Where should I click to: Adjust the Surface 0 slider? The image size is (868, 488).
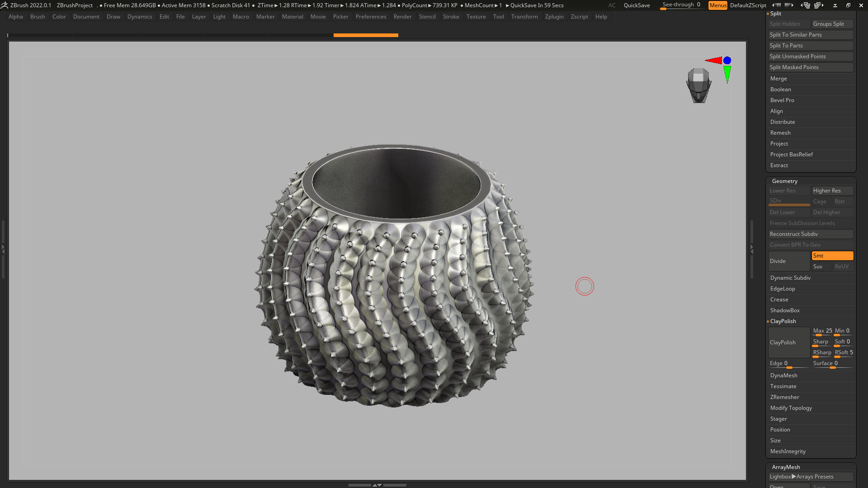click(x=832, y=364)
